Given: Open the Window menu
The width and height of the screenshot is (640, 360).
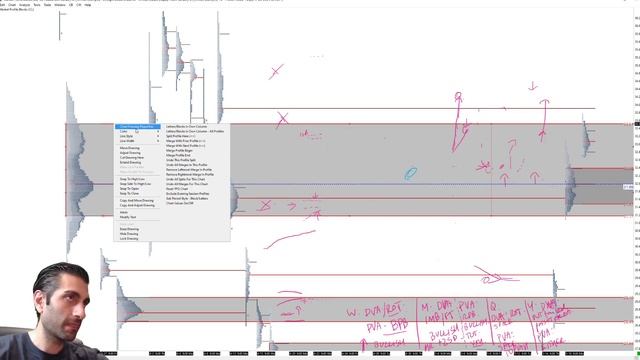Looking at the screenshot, I should 60,5.
